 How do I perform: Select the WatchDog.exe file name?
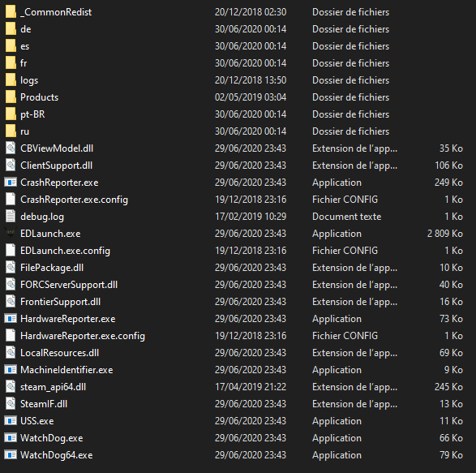[x=52, y=438]
